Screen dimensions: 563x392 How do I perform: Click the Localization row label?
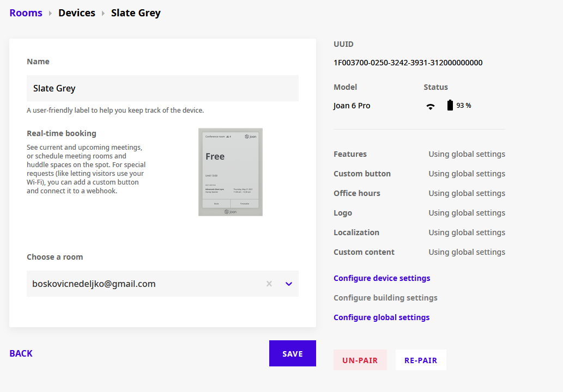tap(356, 232)
